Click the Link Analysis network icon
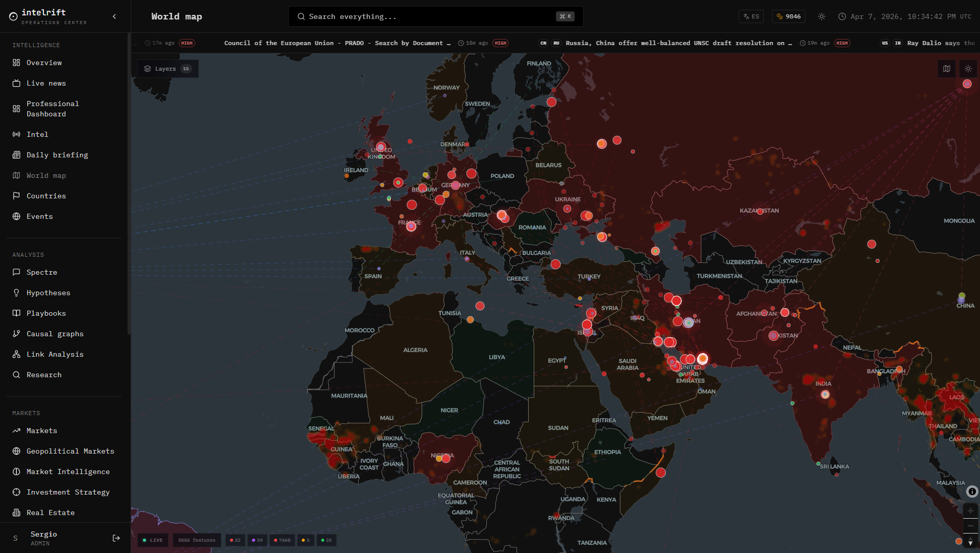The height and width of the screenshot is (553, 980). pyautogui.click(x=16, y=354)
